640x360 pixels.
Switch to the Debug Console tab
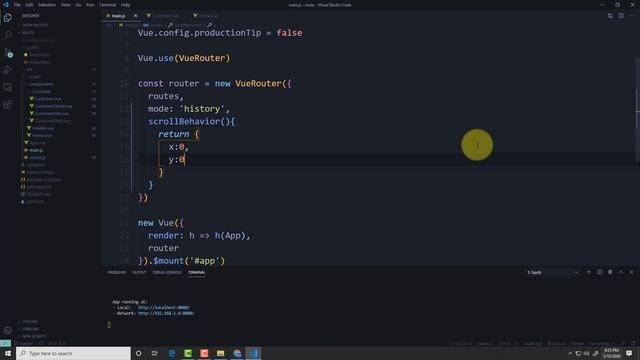click(167, 272)
